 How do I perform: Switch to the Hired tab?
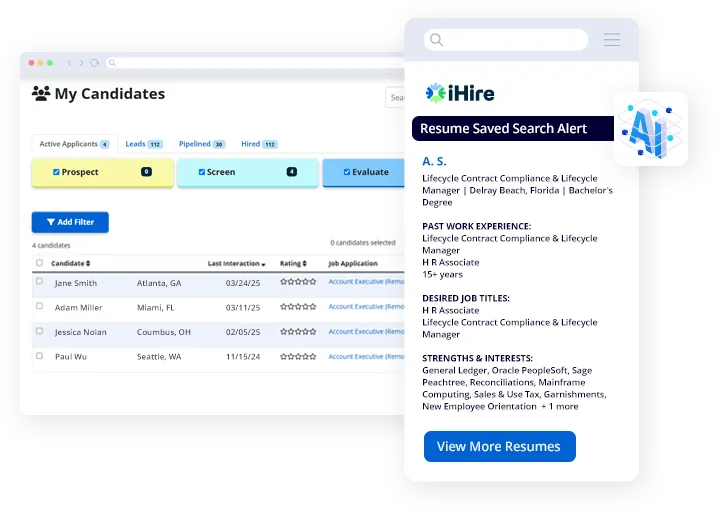pyautogui.click(x=259, y=144)
